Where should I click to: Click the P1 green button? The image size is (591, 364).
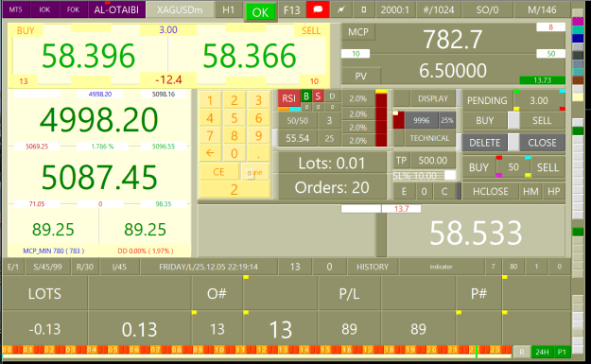[562, 352]
